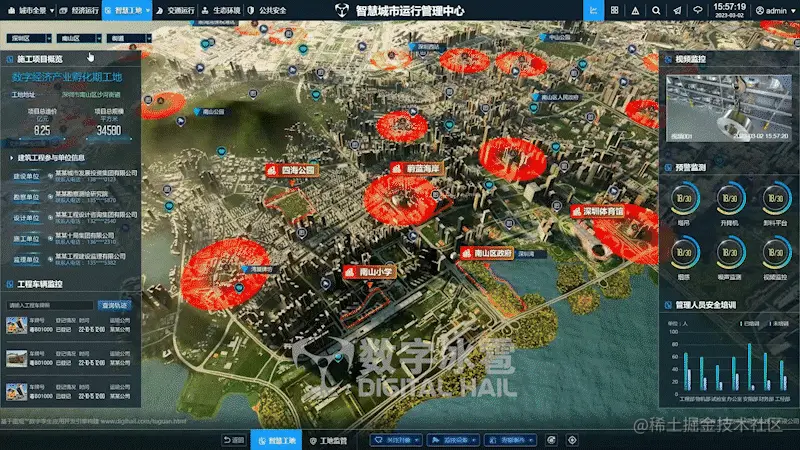Open the video surveillance camera feed

(729, 108)
